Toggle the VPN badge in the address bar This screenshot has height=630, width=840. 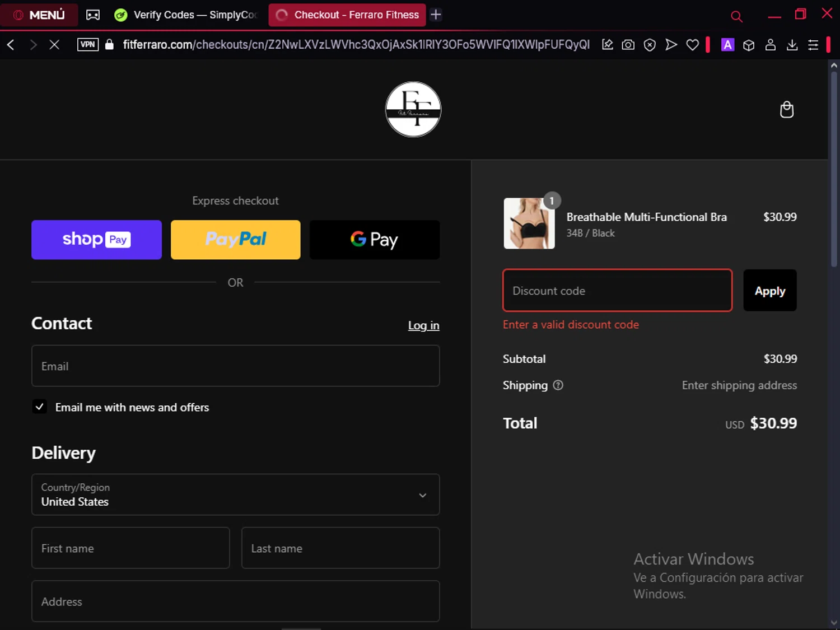(88, 45)
